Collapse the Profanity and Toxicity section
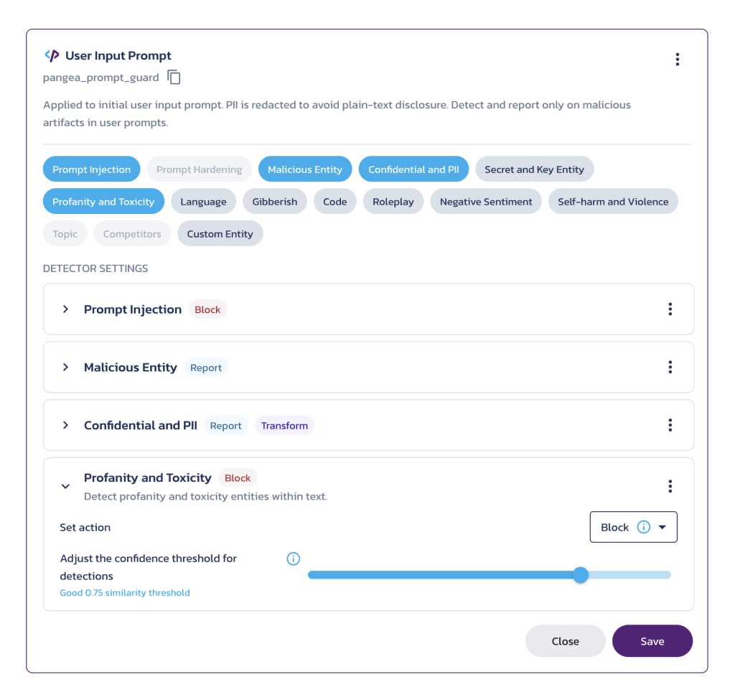Image resolution: width=735 pixels, height=700 pixels. [x=65, y=486]
